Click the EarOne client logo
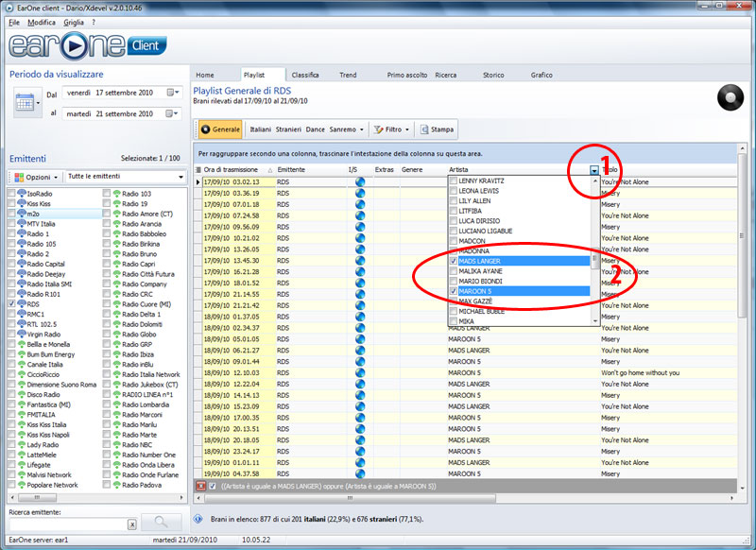Viewport: 756px width, 550px height. [x=87, y=45]
